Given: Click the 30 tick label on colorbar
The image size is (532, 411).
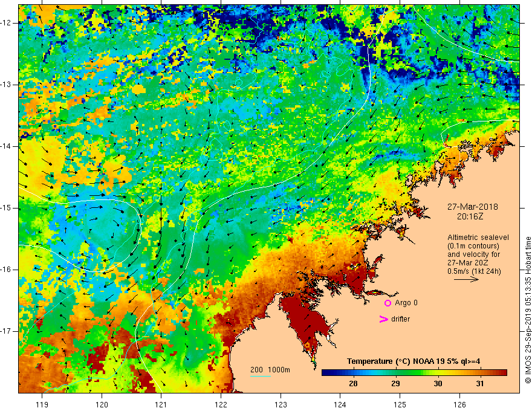Looking at the screenshot, I should 438,384.
